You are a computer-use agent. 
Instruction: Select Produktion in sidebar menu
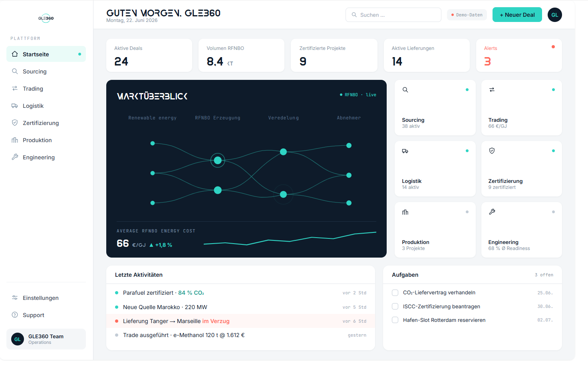click(x=46, y=140)
